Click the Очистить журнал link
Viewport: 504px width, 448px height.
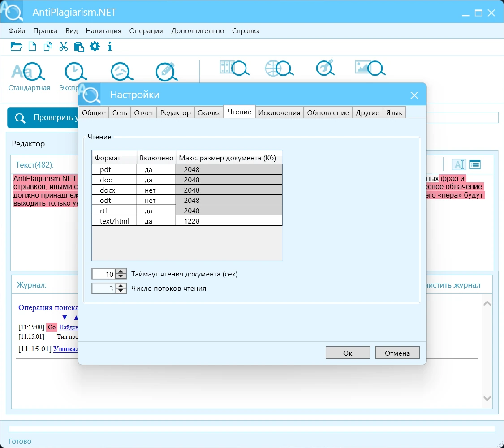click(453, 285)
